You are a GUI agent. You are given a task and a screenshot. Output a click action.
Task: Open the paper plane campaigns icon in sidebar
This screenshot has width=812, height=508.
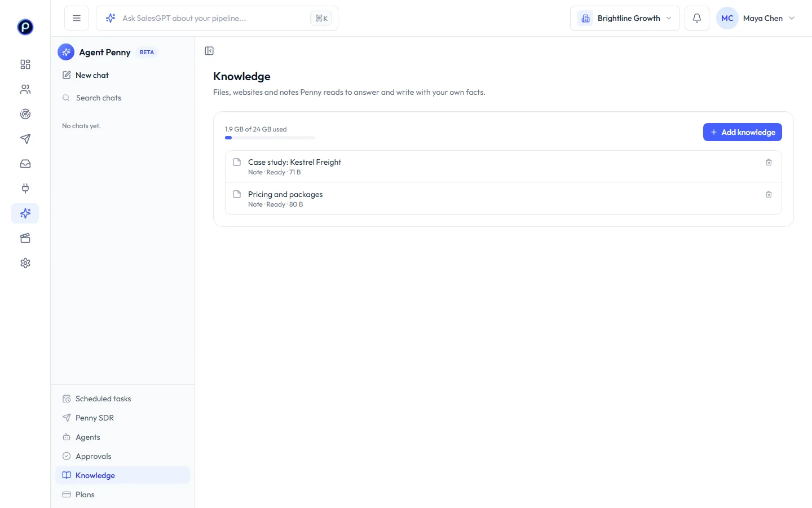pos(25,139)
